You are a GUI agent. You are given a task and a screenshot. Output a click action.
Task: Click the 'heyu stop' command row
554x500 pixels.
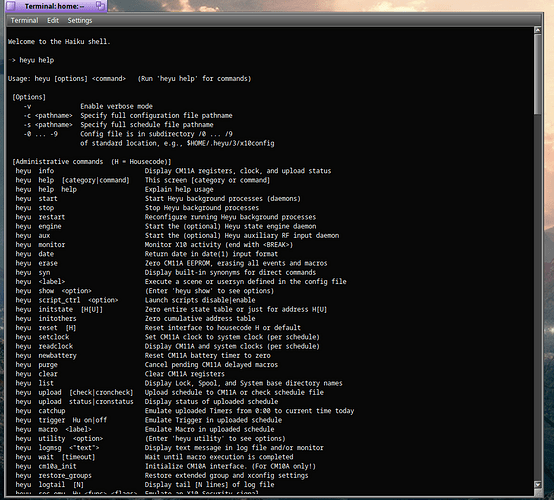[x=137, y=208]
